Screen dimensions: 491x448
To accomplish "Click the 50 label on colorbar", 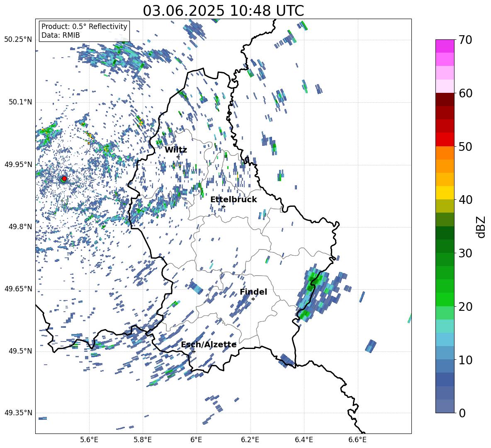I will click(465, 147).
